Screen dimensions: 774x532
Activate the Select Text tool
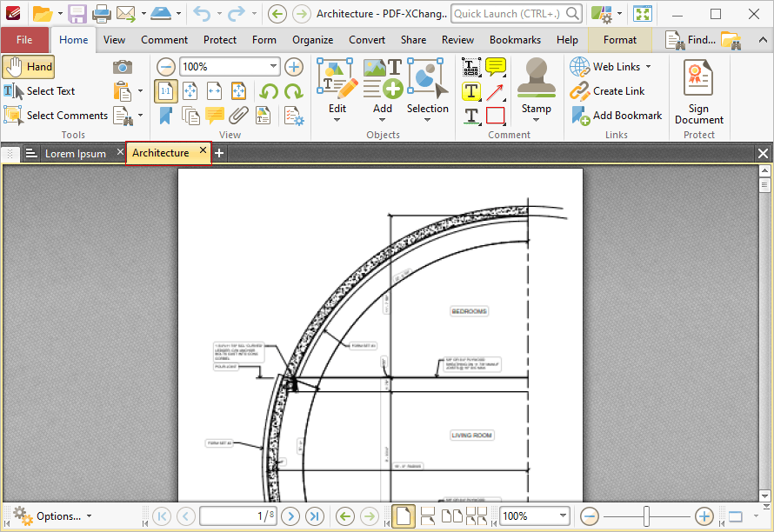point(39,91)
